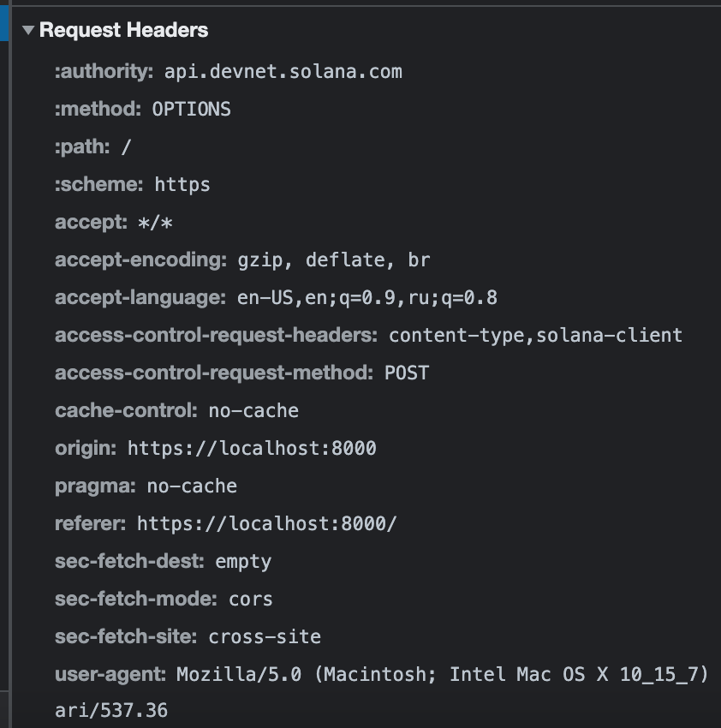This screenshot has height=728, width=721.
Task: Click the :method OPTIONS value
Action: pos(192,109)
